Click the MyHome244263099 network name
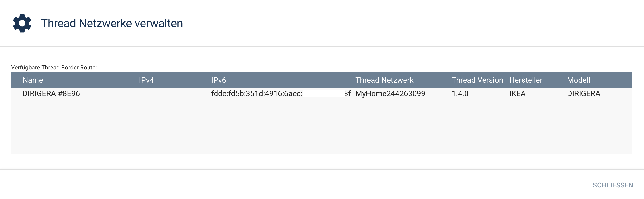Screen dimensions: 644x199 tap(390, 93)
